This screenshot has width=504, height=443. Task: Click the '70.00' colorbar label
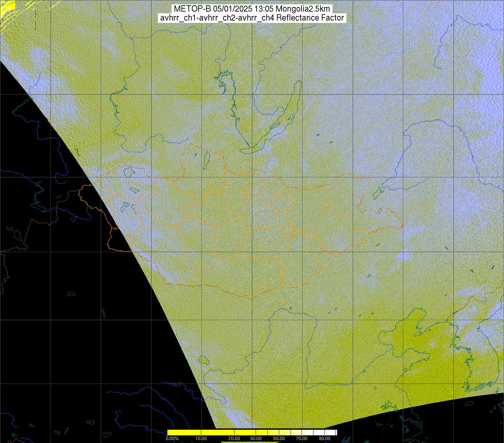click(x=302, y=438)
